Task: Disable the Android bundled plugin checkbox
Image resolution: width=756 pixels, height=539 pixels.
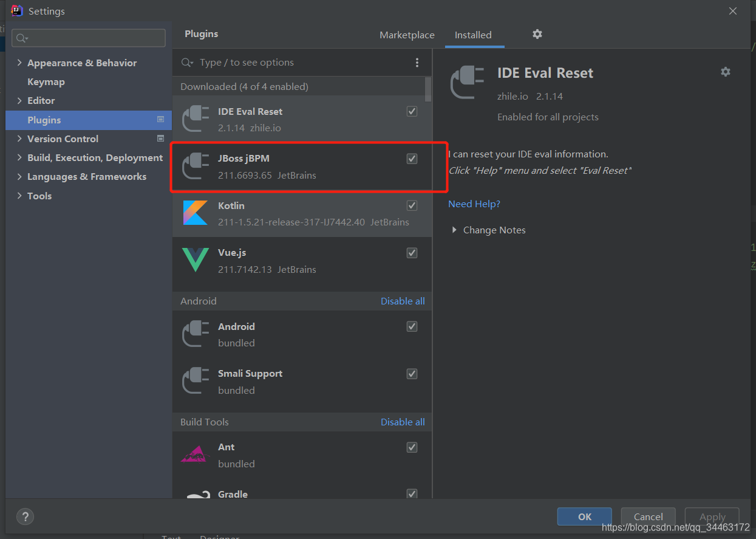Action: click(412, 326)
